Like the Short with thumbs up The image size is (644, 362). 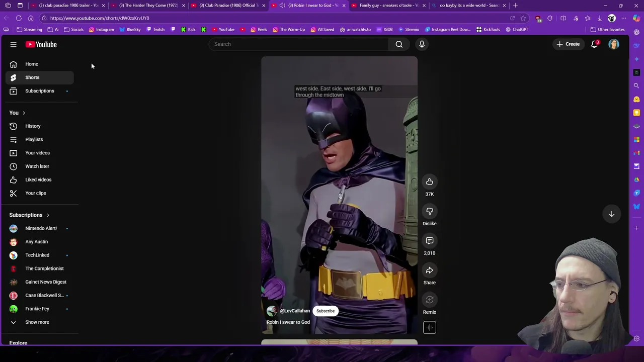point(430,182)
